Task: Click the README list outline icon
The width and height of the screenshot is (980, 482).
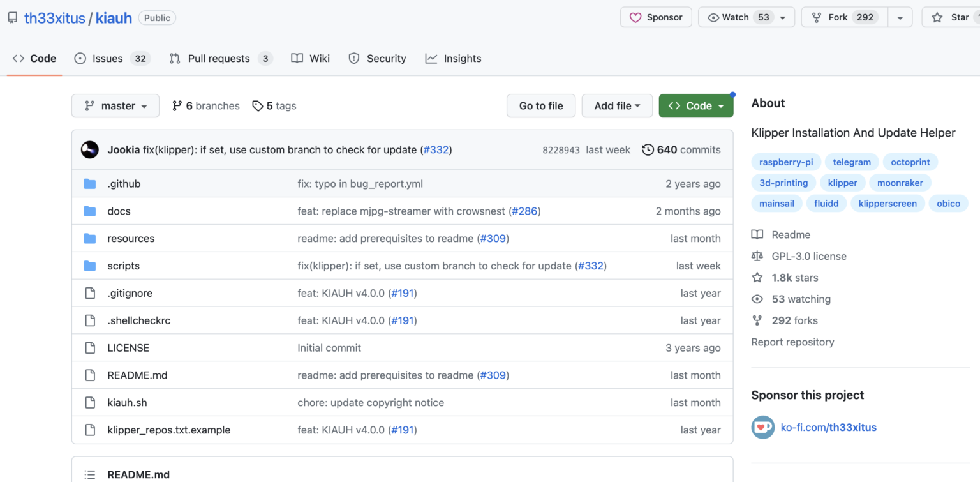Action: tap(90, 474)
